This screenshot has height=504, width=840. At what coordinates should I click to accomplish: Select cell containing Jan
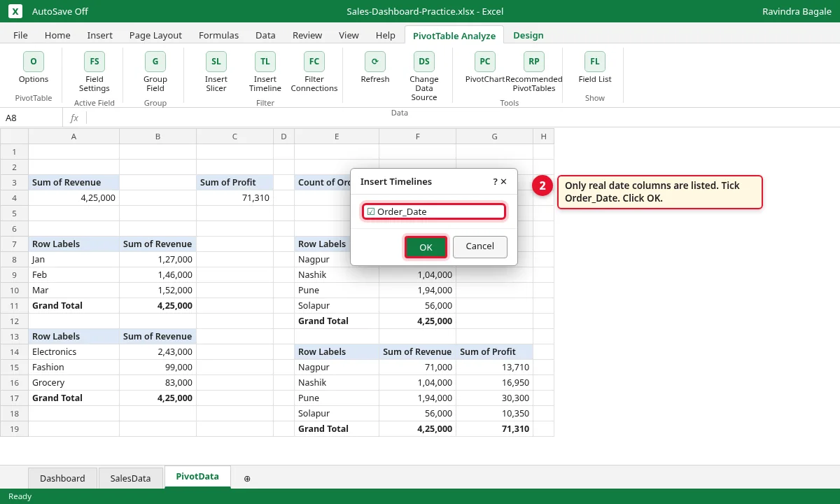click(74, 260)
